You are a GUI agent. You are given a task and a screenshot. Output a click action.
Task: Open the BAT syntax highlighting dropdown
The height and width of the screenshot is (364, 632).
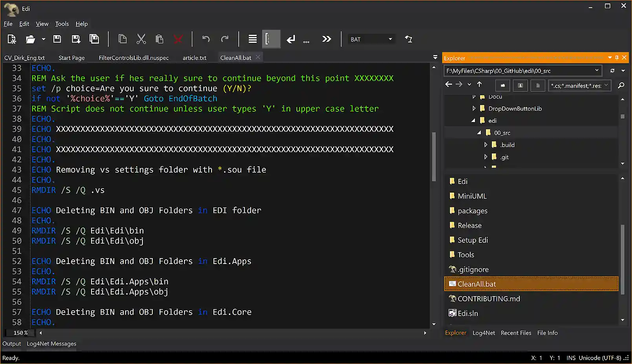tap(390, 39)
